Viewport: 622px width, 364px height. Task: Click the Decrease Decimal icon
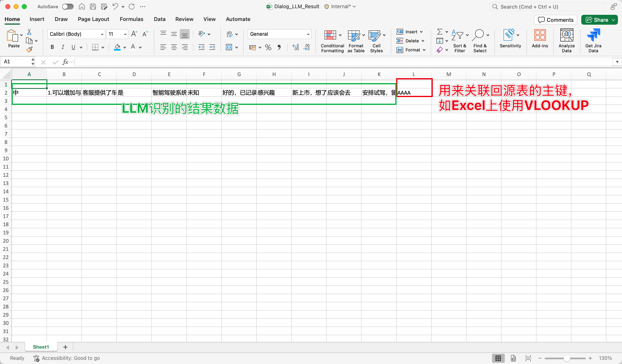pos(306,47)
